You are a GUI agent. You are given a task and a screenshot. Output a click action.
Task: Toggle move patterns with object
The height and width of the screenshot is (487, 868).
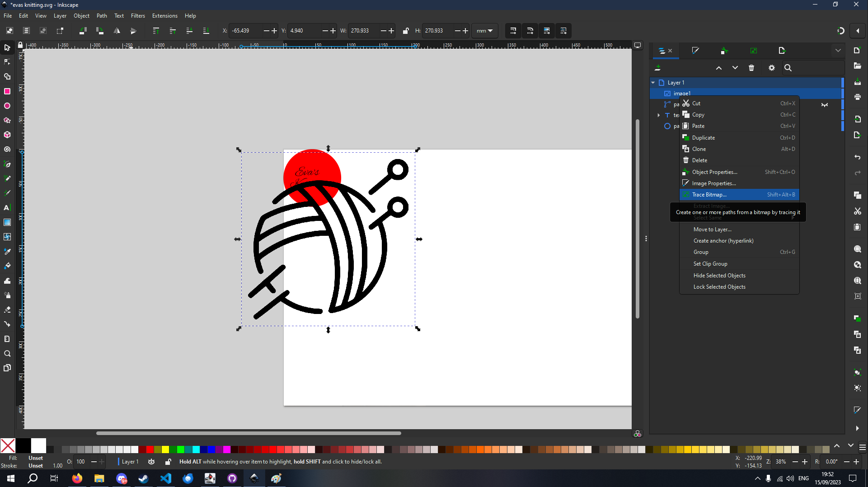click(x=563, y=31)
